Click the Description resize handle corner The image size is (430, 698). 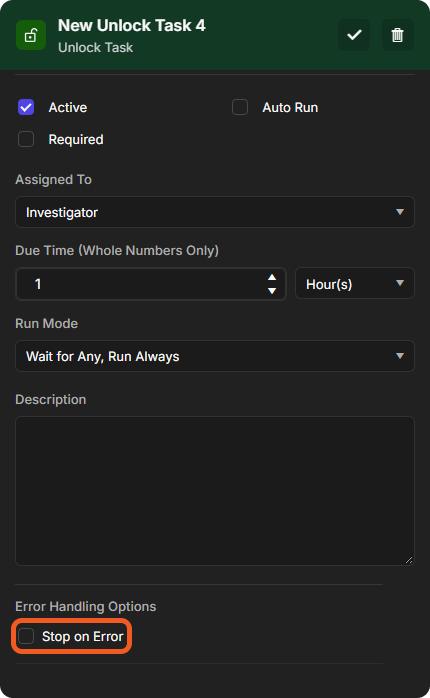[409, 560]
